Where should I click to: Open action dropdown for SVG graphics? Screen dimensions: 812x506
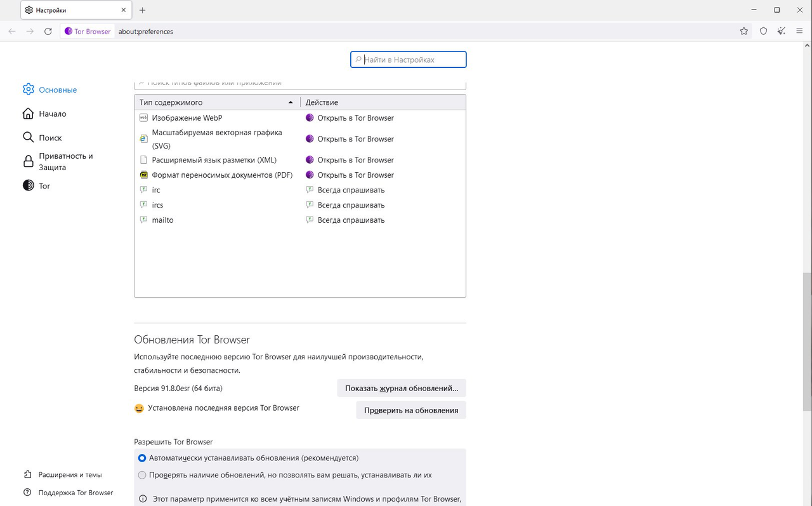(x=383, y=139)
